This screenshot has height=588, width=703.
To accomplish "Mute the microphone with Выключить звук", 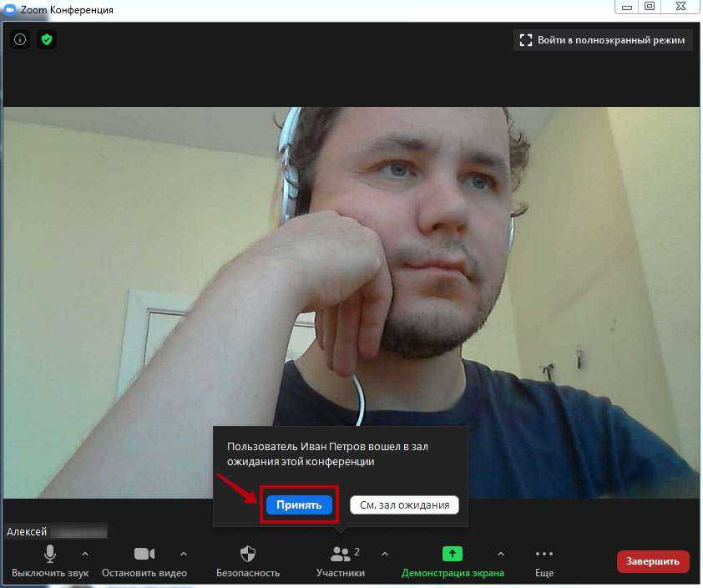I will pos(50,560).
